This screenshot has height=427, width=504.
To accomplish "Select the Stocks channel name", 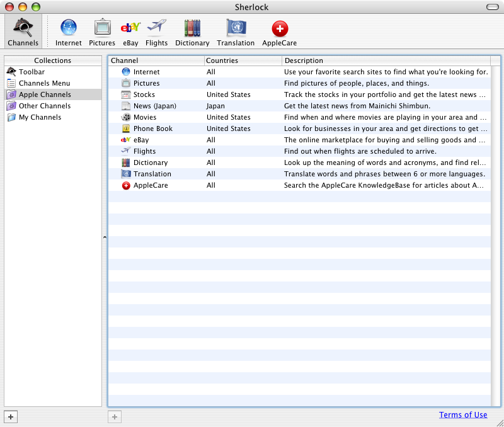I will coord(144,94).
